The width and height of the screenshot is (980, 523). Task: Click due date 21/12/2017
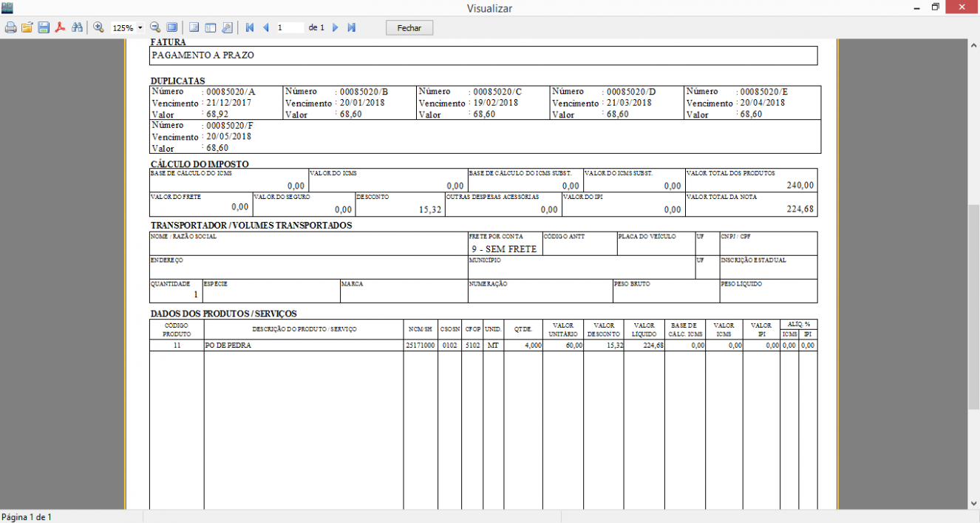(x=229, y=103)
